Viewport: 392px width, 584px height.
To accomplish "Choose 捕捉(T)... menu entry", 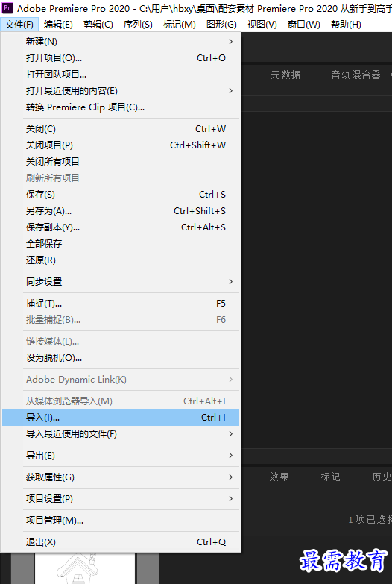I will (x=121, y=303).
